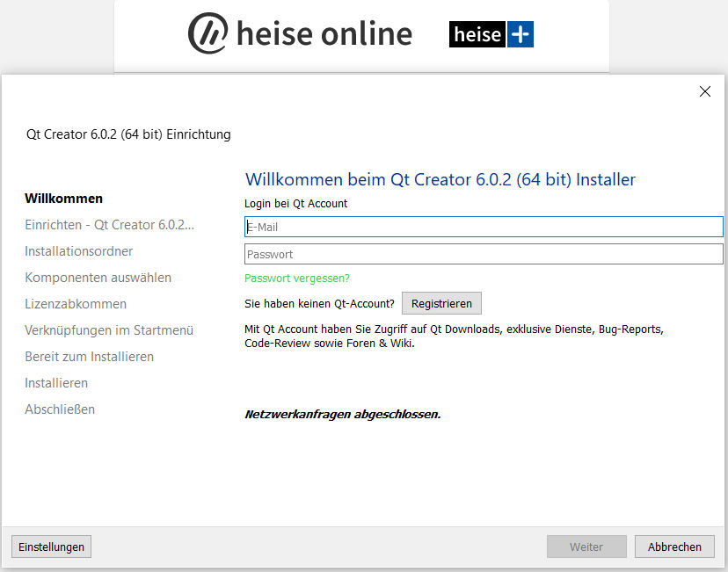Viewport: 728px width, 572px height.
Task: Click the Weiter button
Action: (x=586, y=547)
